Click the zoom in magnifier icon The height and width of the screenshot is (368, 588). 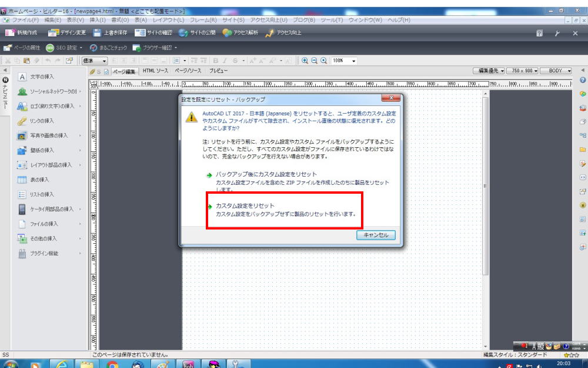point(305,61)
